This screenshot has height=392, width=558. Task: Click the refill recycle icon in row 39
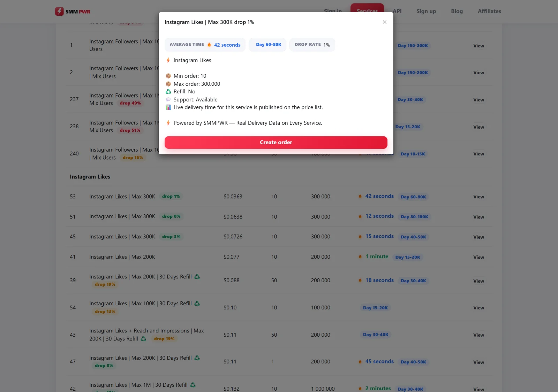[x=197, y=277]
